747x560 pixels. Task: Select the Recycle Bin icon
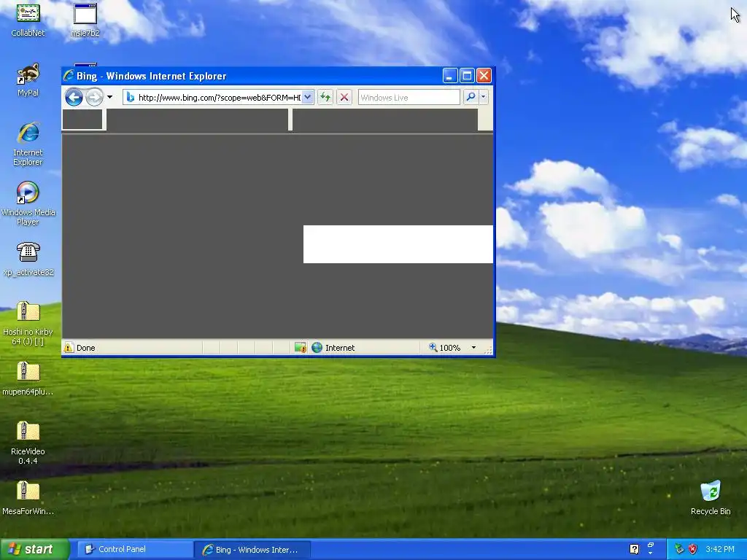coord(711,498)
